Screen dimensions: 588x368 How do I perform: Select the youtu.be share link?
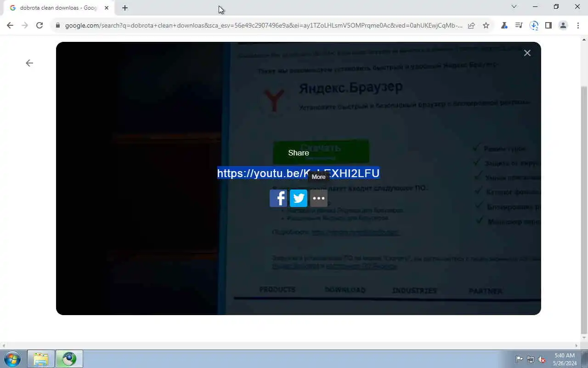[x=299, y=173]
